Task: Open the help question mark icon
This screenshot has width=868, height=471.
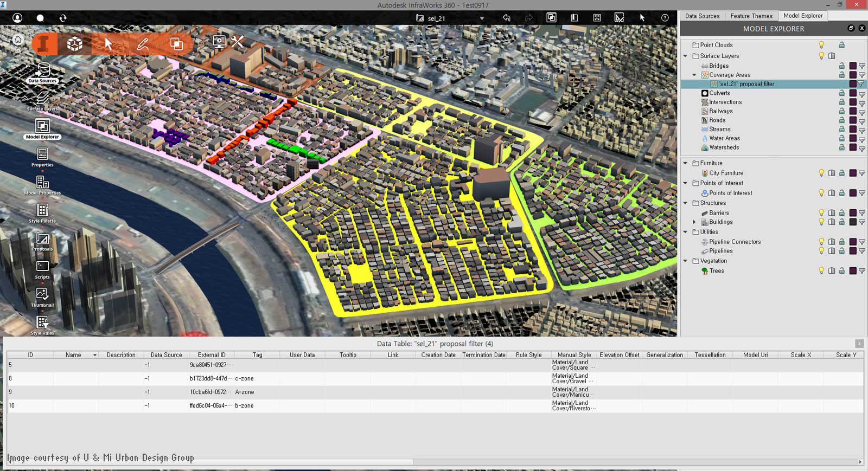Action: coord(665,18)
